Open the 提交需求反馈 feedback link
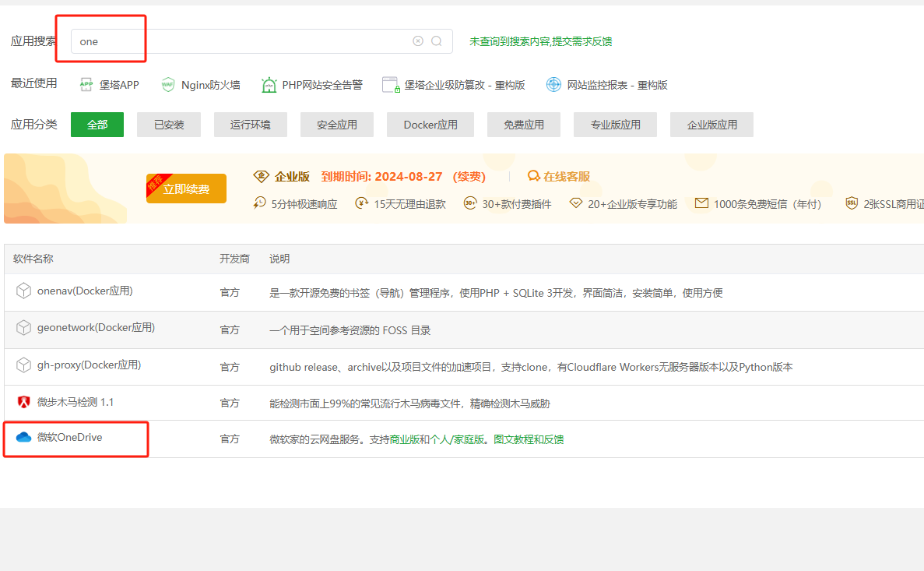This screenshot has width=924, height=571. [582, 41]
